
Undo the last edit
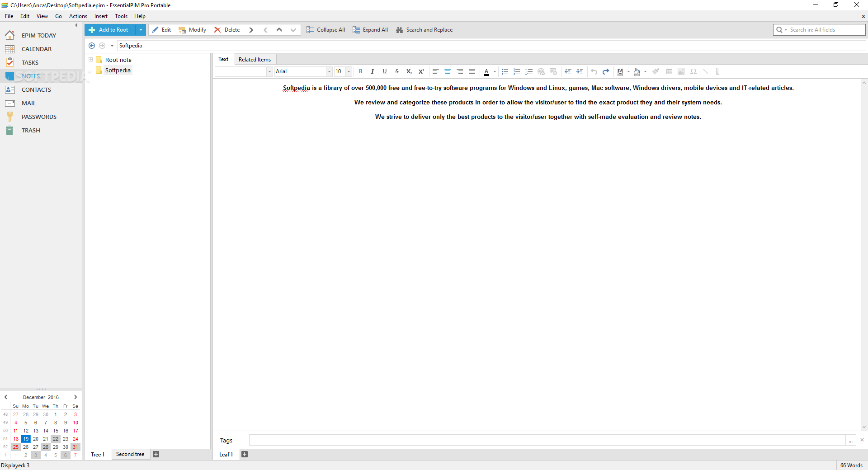pyautogui.click(x=594, y=71)
